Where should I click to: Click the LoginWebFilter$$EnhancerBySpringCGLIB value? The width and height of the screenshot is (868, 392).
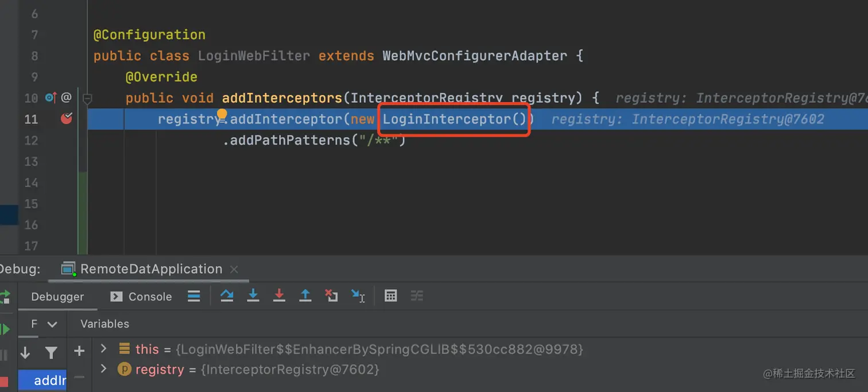[379, 349]
